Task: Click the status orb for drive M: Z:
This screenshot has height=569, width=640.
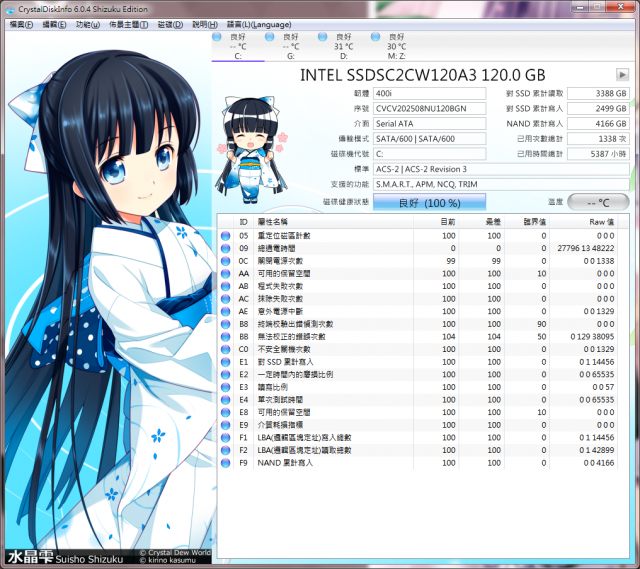Action: point(376,37)
